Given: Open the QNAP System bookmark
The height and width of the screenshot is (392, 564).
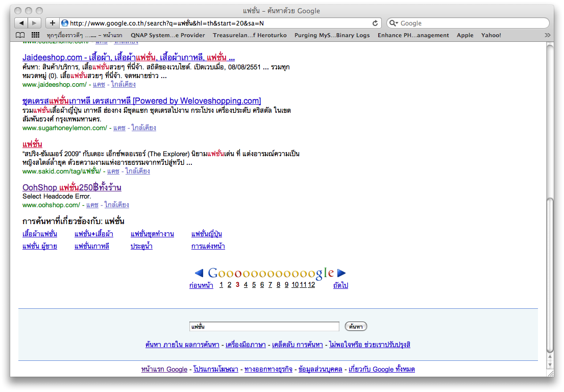Looking at the screenshot, I should click(x=167, y=35).
